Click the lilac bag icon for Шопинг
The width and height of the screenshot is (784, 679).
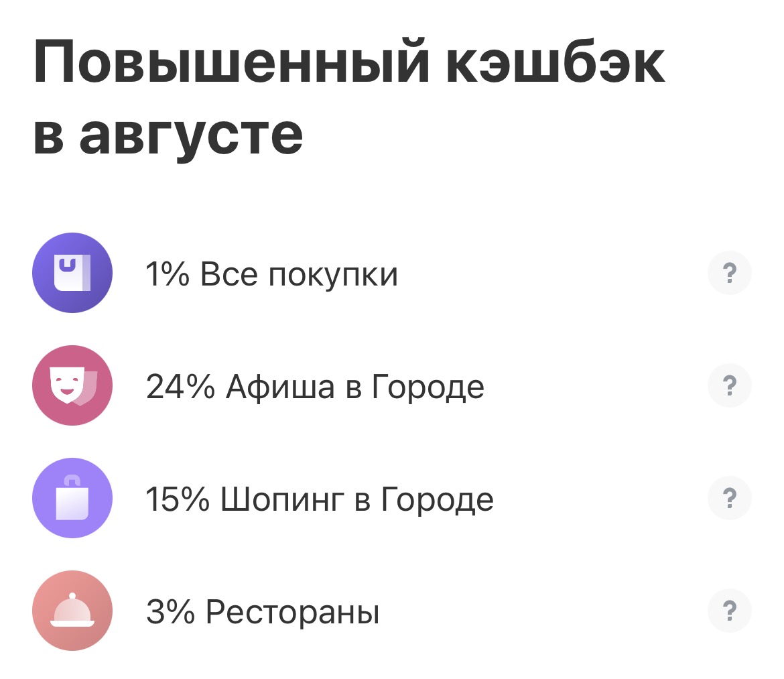[72, 498]
